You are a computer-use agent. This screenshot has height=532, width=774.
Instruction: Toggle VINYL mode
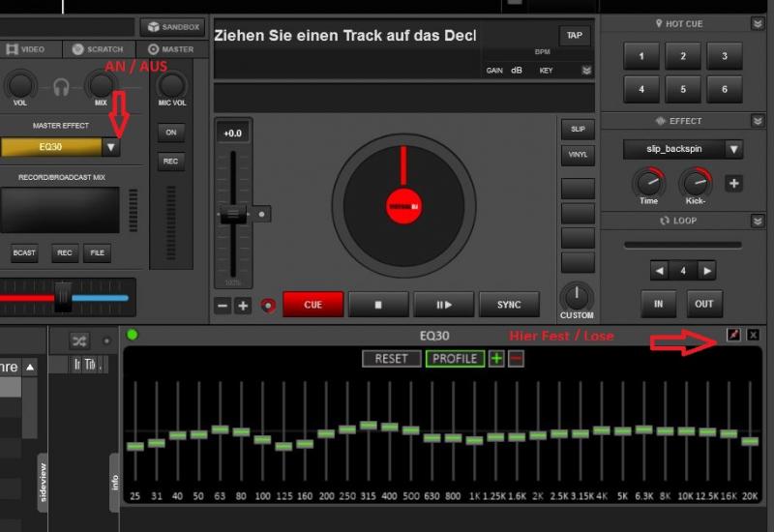click(x=578, y=155)
